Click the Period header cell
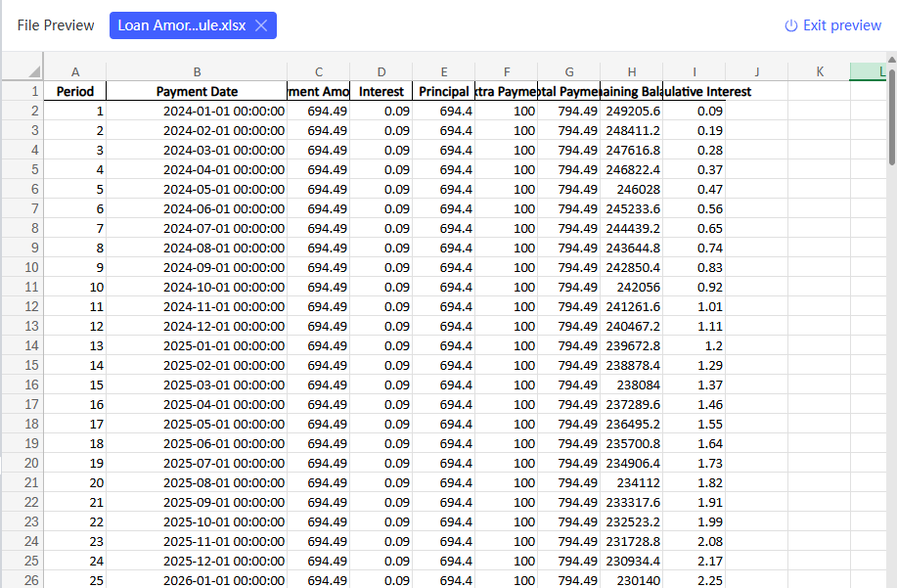Screen dimensions: 897x588 click(75, 91)
